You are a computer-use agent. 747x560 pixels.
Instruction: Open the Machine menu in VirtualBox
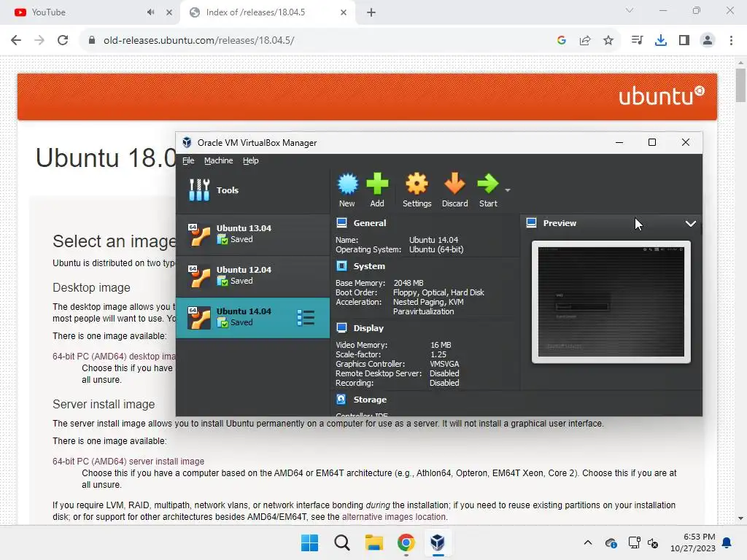click(219, 160)
